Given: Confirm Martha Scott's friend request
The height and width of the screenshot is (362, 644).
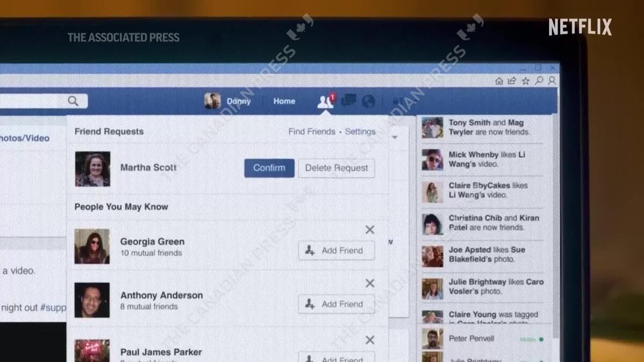Looking at the screenshot, I should tap(269, 168).
